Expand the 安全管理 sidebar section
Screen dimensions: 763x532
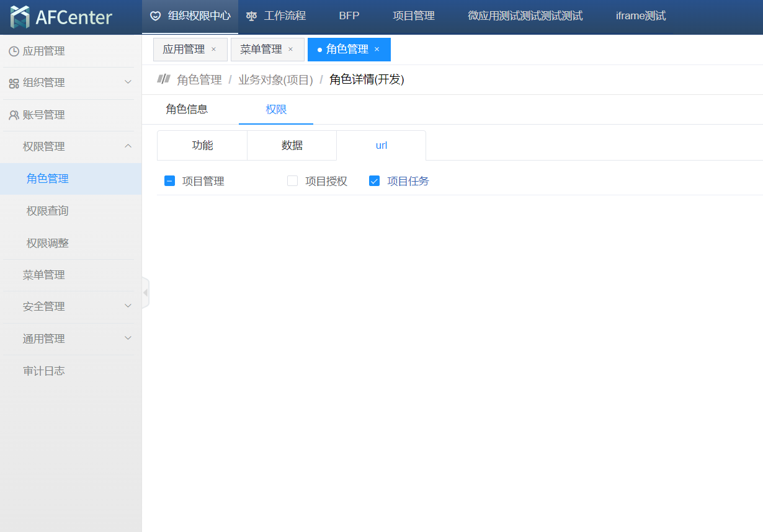[x=128, y=306]
